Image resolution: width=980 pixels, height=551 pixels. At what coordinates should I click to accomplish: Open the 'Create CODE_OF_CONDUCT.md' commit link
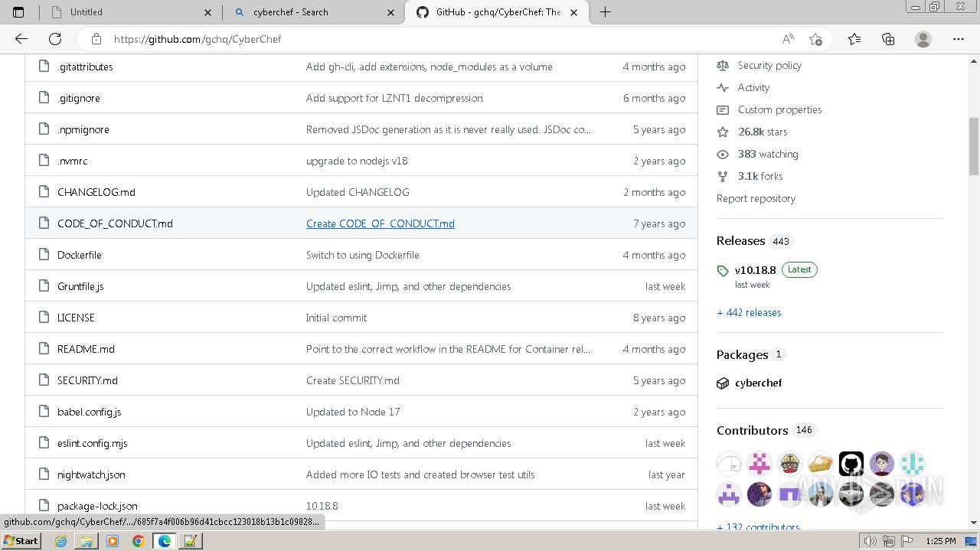click(x=381, y=223)
